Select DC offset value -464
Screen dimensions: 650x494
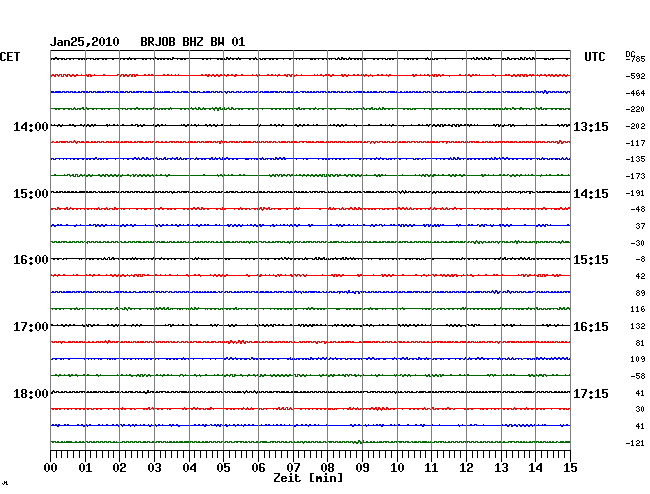tap(635, 93)
